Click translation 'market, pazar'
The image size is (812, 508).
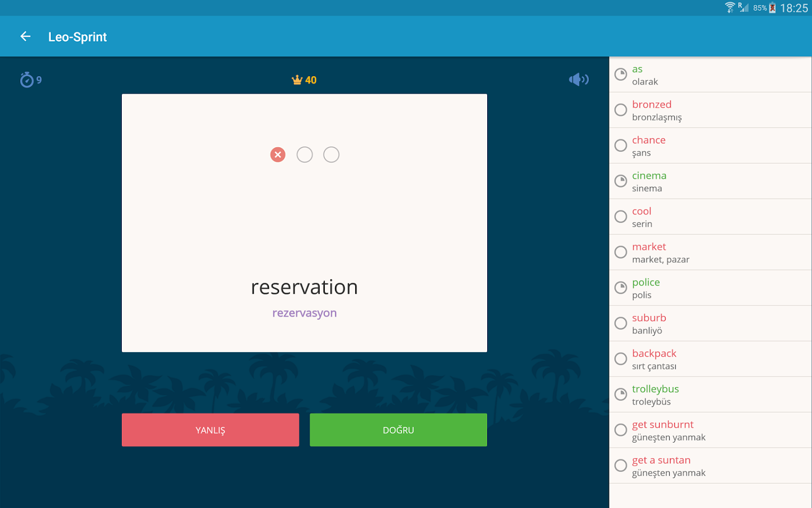point(661,260)
